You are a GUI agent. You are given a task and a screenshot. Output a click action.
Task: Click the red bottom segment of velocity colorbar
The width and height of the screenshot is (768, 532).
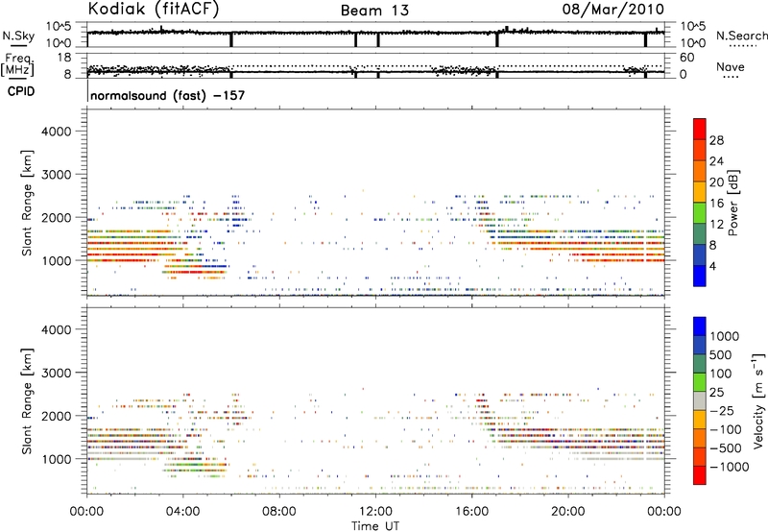[700, 475]
